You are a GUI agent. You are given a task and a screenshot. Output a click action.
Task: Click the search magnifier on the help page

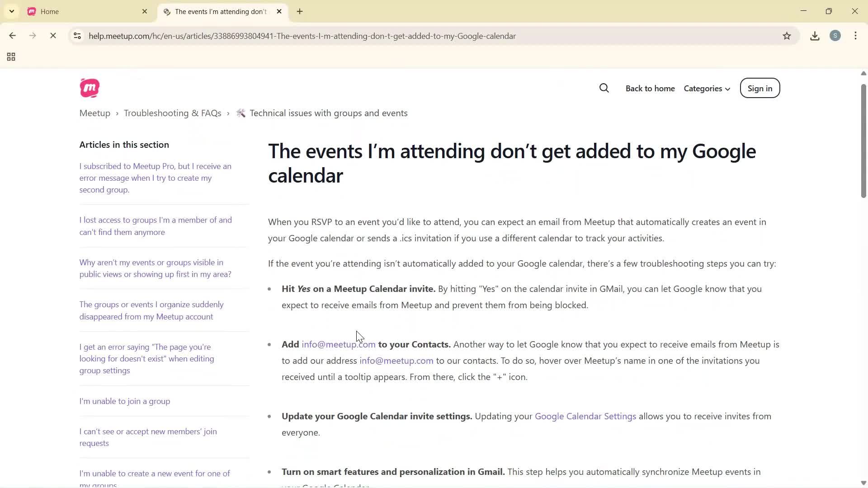[604, 88]
